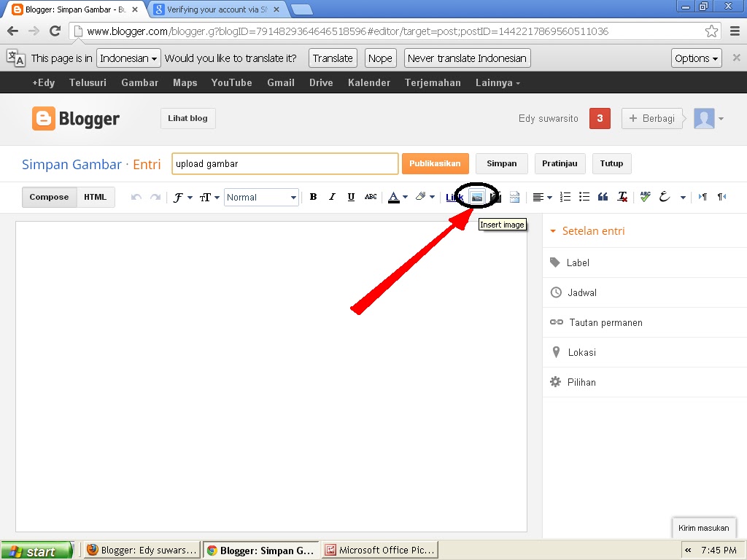
Task: Open the Lainnya menu
Action: click(x=498, y=83)
